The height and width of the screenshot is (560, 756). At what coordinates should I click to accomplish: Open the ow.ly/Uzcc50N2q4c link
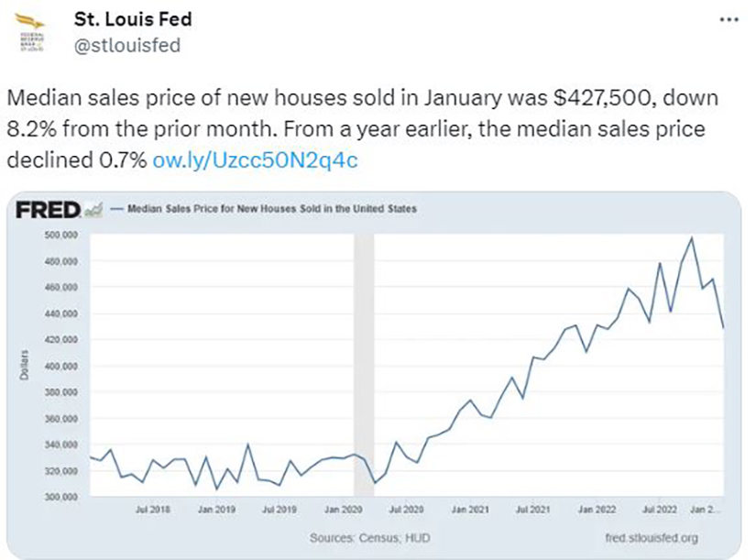pos(254,159)
